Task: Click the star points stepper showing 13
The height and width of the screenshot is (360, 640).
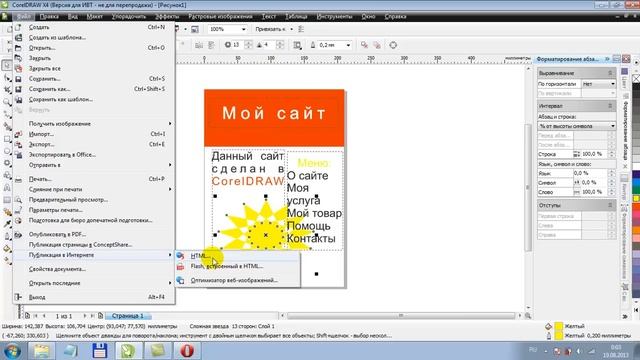Action: click(x=248, y=45)
